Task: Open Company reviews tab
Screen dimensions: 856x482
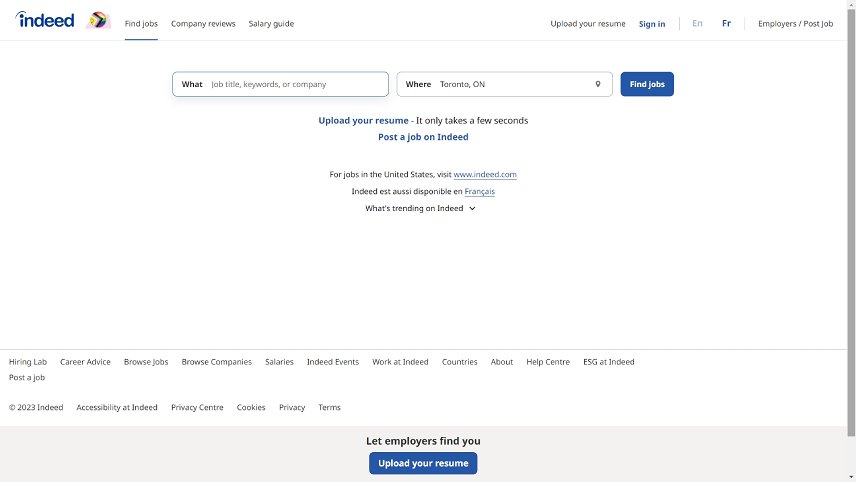Action: click(x=203, y=23)
